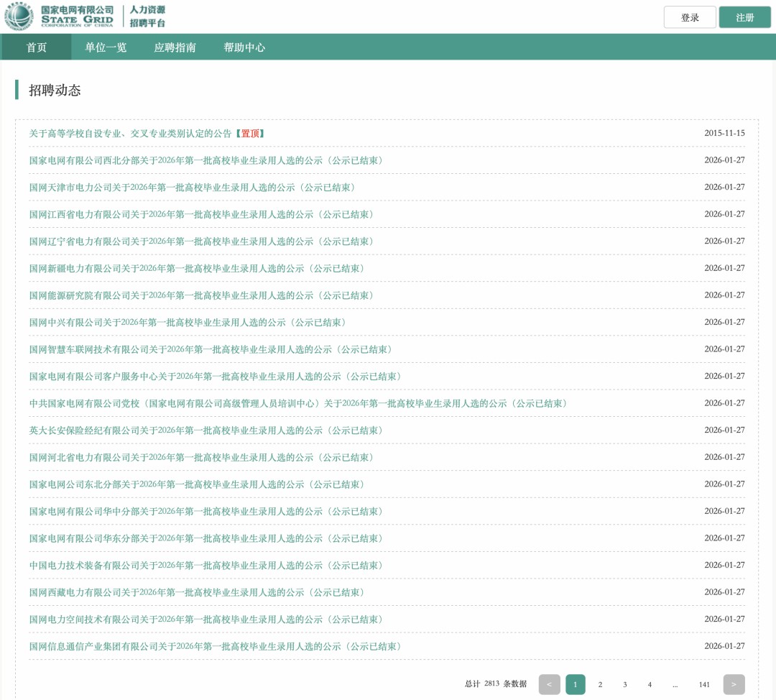The width and height of the screenshot is (776, 700).
Task: Click the State Grid logo icon
Action: pyautogui.click(x=19, y=17)
